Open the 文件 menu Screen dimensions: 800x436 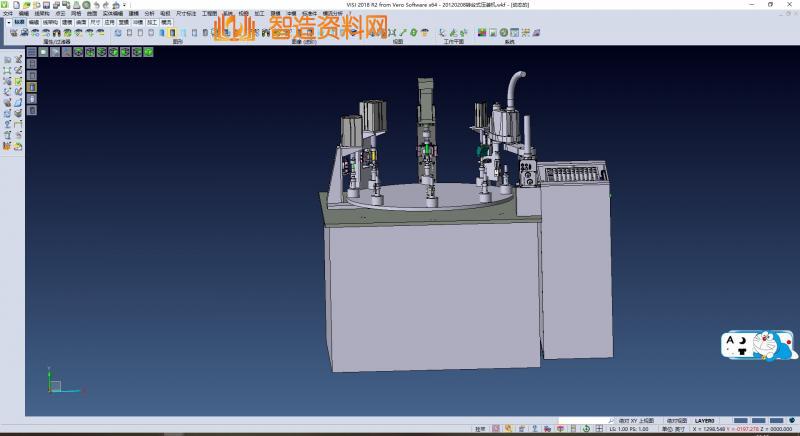coord(7,13)
